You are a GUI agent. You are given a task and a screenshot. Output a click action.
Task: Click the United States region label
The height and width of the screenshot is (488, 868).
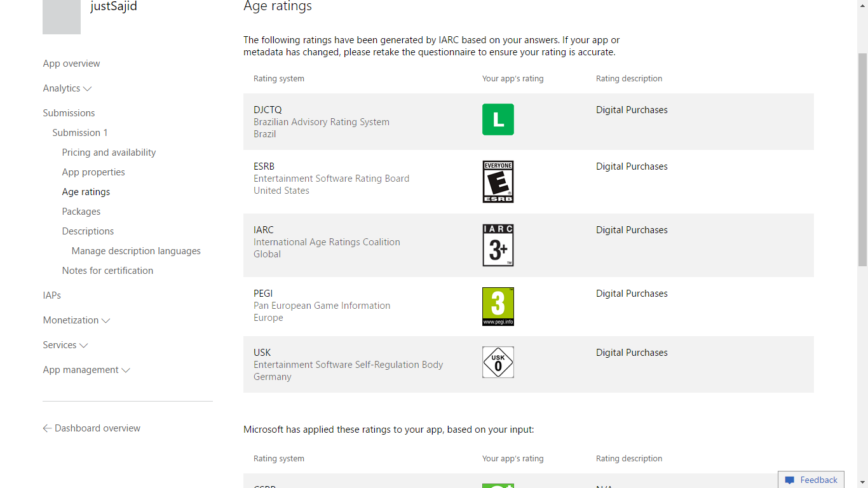tap(281, 191)
